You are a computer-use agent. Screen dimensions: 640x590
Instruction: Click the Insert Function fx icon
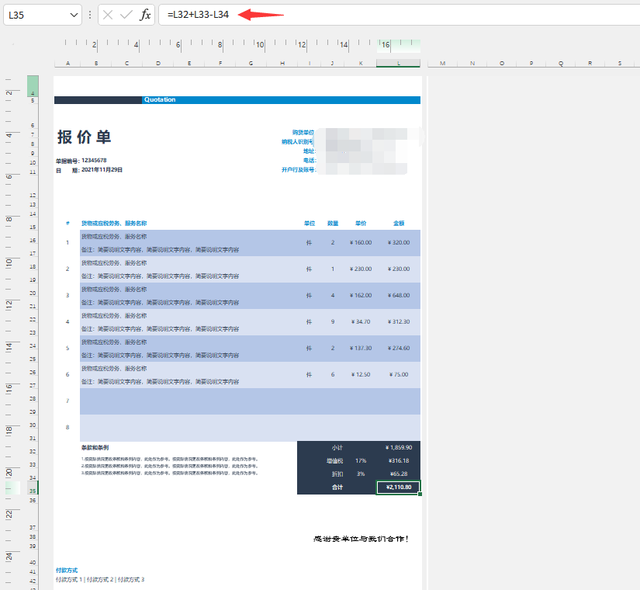(145, 15)
